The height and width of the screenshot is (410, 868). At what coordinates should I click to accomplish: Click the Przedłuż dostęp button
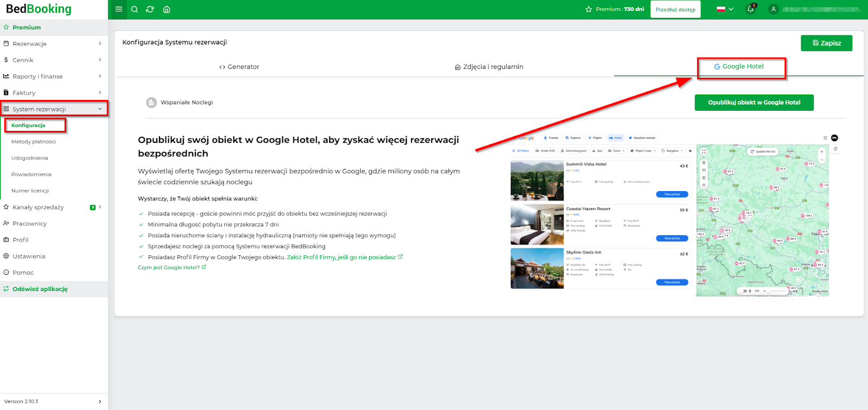pyautogui.click(x=675, y=9)
